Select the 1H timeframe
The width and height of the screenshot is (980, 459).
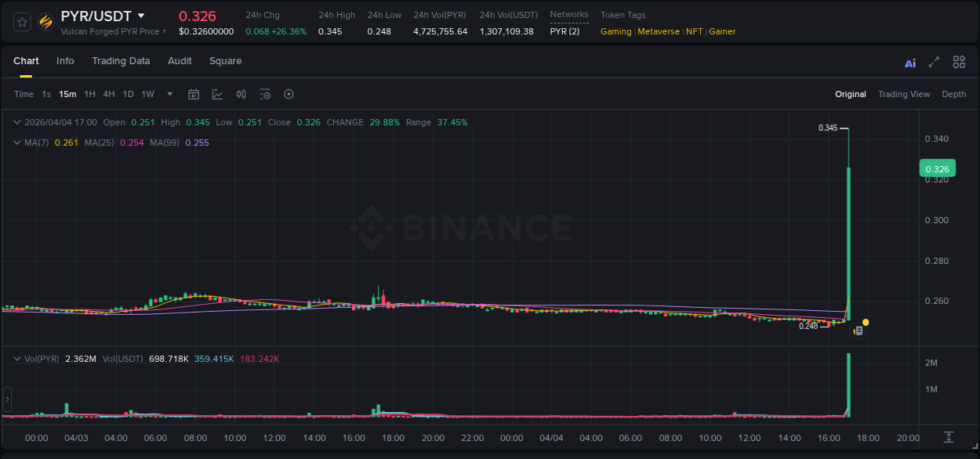[90, 94]
